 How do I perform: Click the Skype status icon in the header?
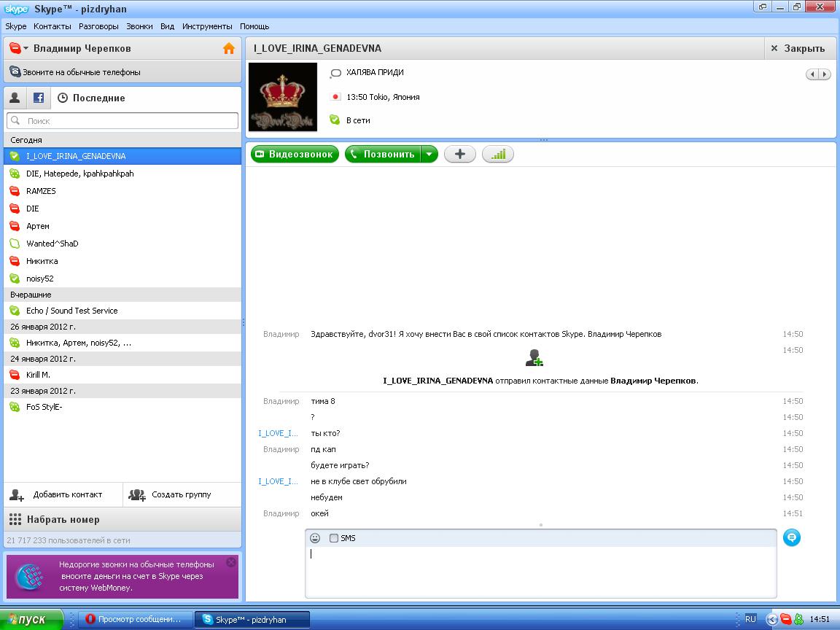(x=15, y=48)
